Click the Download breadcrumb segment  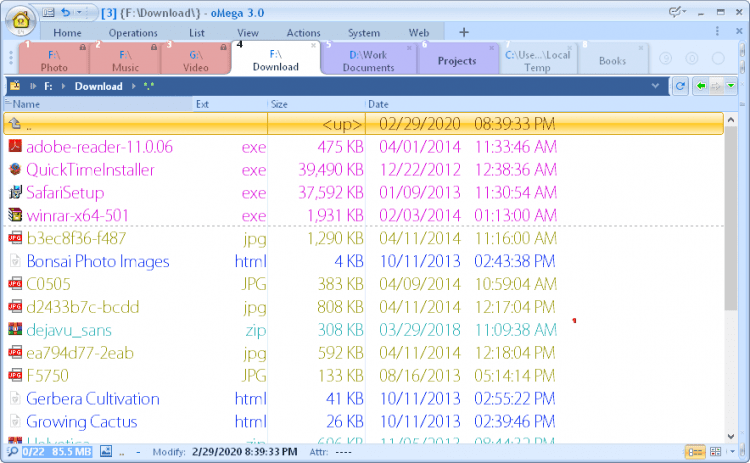(x=99, y=87)
